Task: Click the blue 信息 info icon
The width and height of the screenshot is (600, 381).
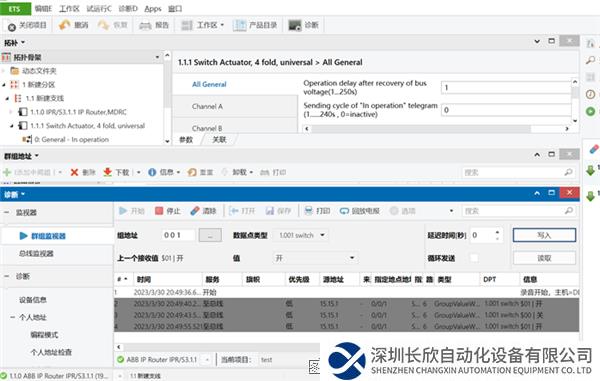Action: pyautogui.click(x=152, y=173)
